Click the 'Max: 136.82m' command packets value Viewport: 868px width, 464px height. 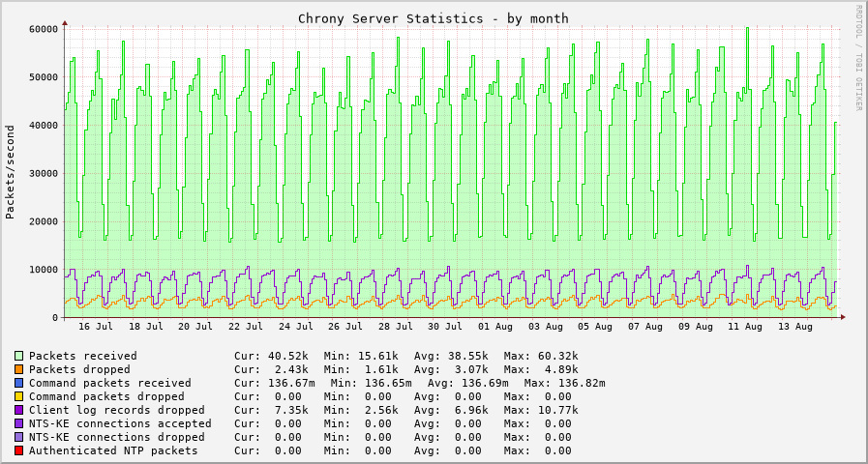pyautogui.click(x=565, y=383)
